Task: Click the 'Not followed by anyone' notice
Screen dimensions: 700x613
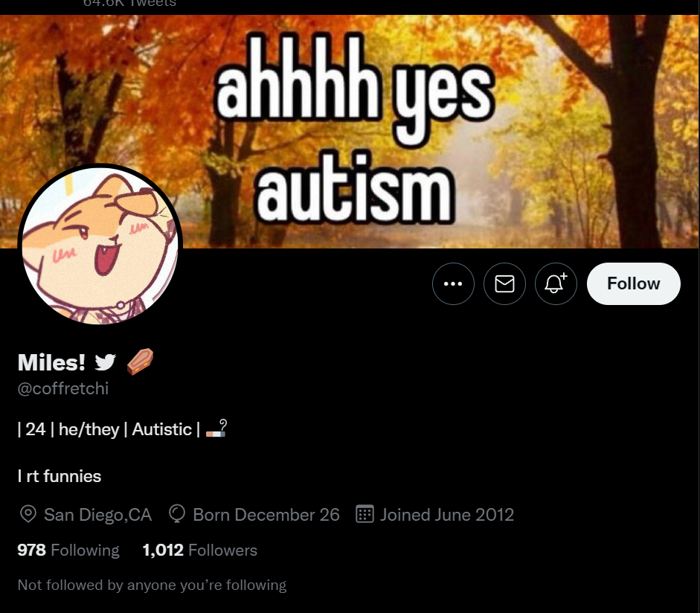Action: [x=152, y=585]
